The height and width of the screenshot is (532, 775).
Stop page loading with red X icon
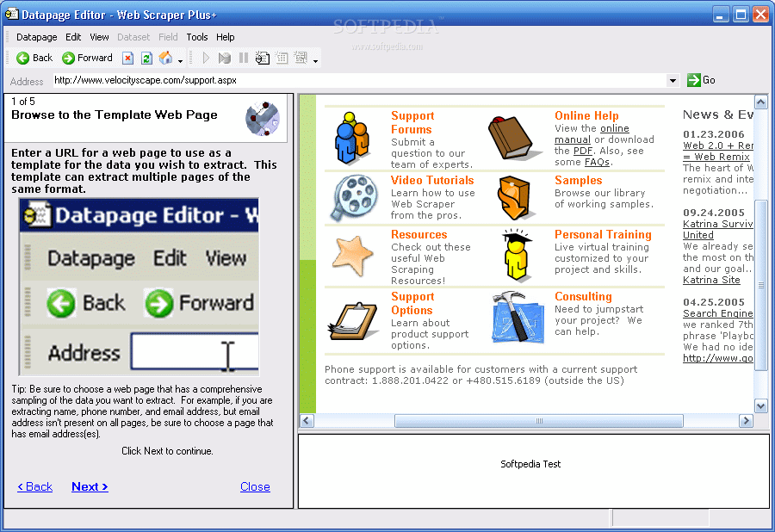click(128, 58)
